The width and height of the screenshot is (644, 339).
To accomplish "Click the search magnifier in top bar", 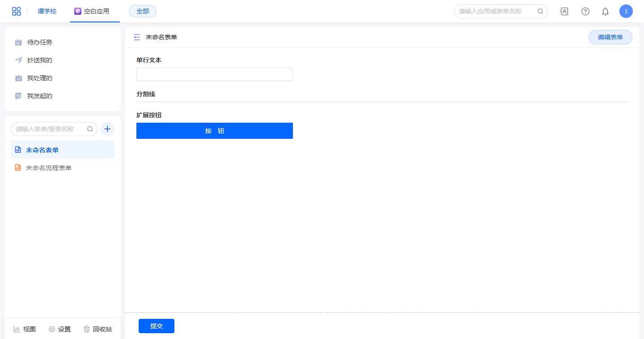I will point(540,12).
